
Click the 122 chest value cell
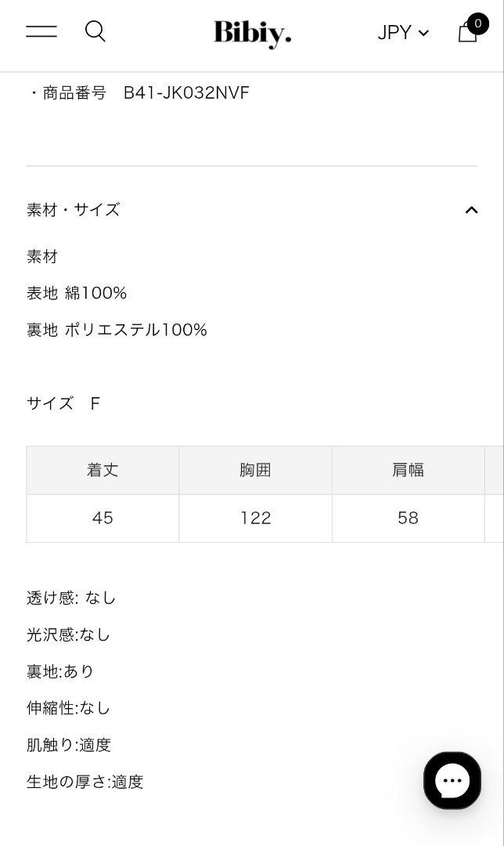(x=255, y=519)
